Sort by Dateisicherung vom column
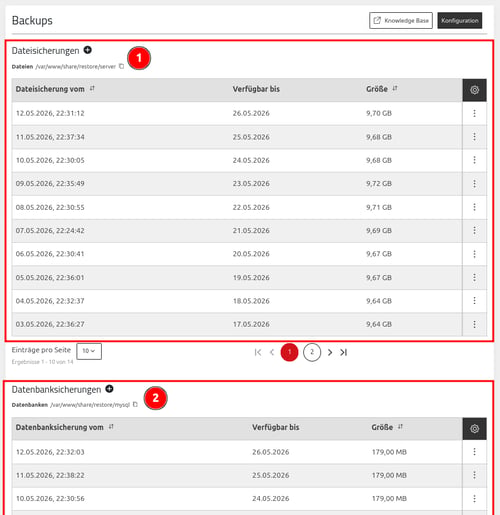 pos(92,89)
